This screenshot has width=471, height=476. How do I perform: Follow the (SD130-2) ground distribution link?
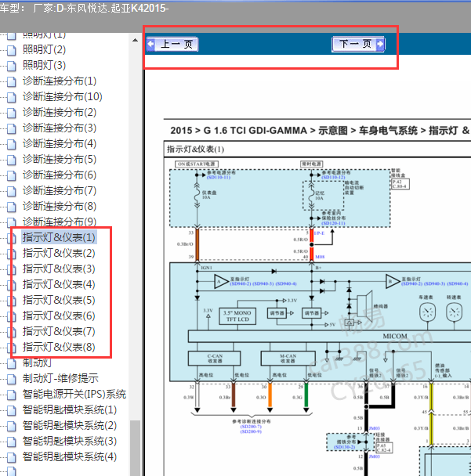(x=345, y=447)
